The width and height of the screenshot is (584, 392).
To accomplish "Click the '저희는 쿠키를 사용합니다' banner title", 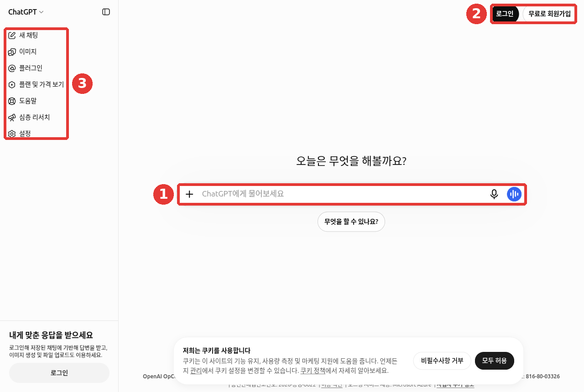I will 217,351.
